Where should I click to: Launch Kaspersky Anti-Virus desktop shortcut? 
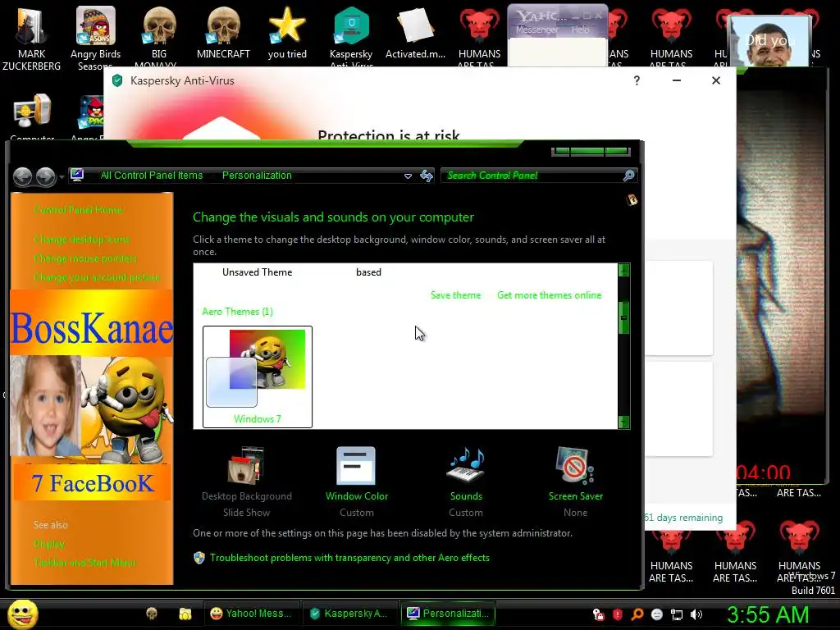coord(351,38)
